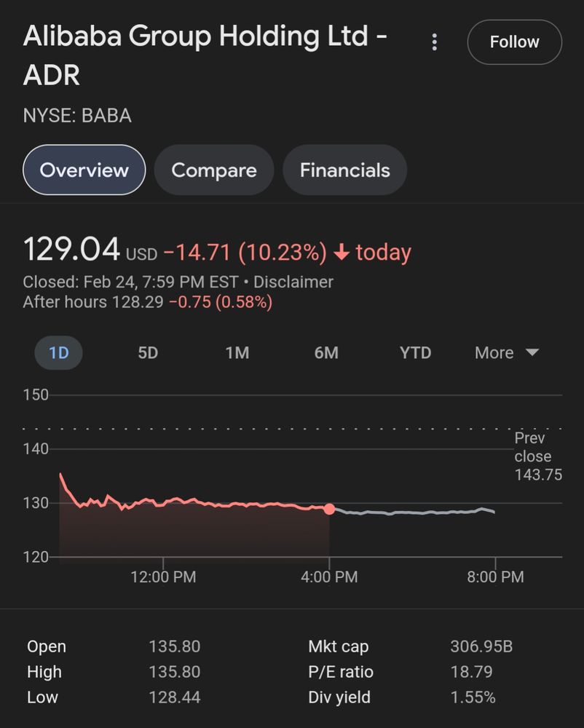The width and height of the screenshot is (584, 728).
Task: Select the 1M time range
Action: point(237,353)
